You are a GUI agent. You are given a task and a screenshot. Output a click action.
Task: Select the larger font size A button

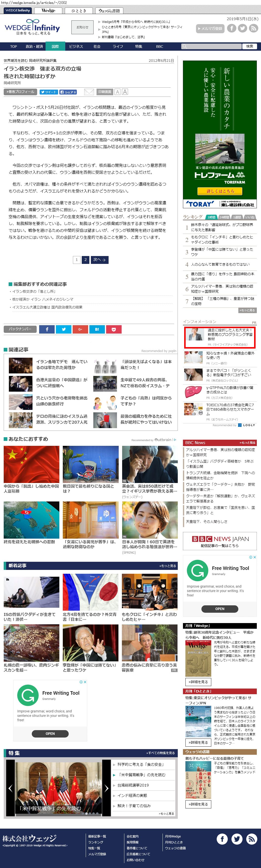tap(125, 92)
